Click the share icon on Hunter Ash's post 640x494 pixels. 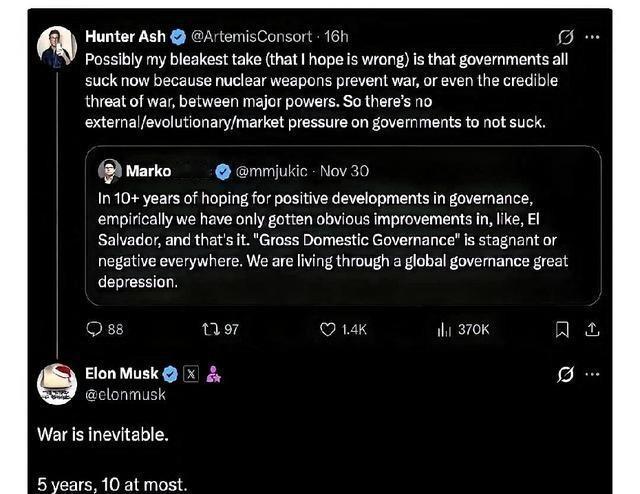592,329
